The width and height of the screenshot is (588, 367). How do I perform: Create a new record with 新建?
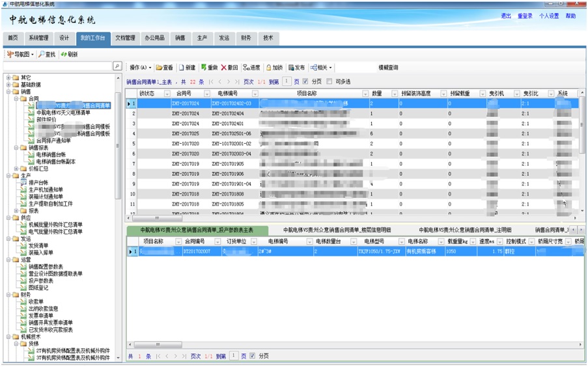point(187,68)
